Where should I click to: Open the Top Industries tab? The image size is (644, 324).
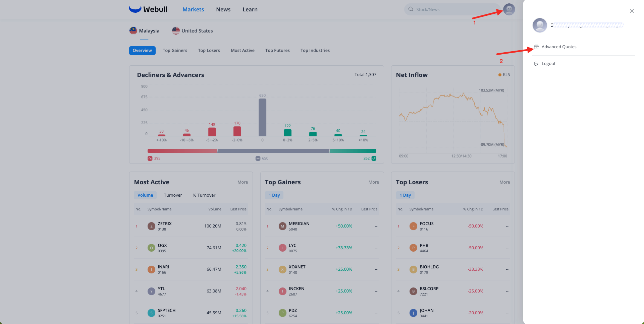point(315,51)
